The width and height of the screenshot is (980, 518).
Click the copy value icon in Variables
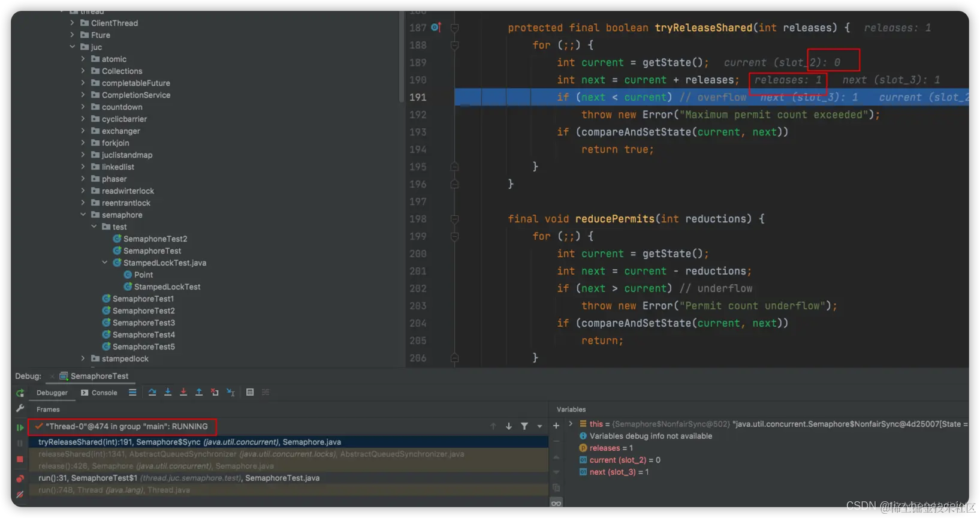point(556,488)
